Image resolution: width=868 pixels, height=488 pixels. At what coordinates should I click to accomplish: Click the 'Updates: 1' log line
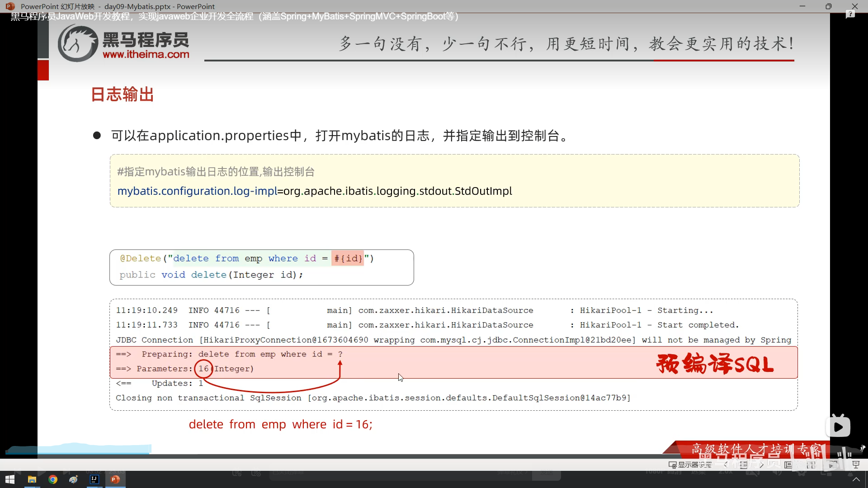click(x=160, y=383)
